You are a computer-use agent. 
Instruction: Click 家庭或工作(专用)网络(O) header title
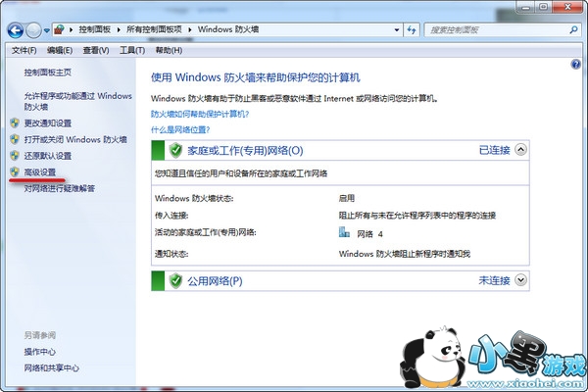pyautogui.click(x=245, y=150)
